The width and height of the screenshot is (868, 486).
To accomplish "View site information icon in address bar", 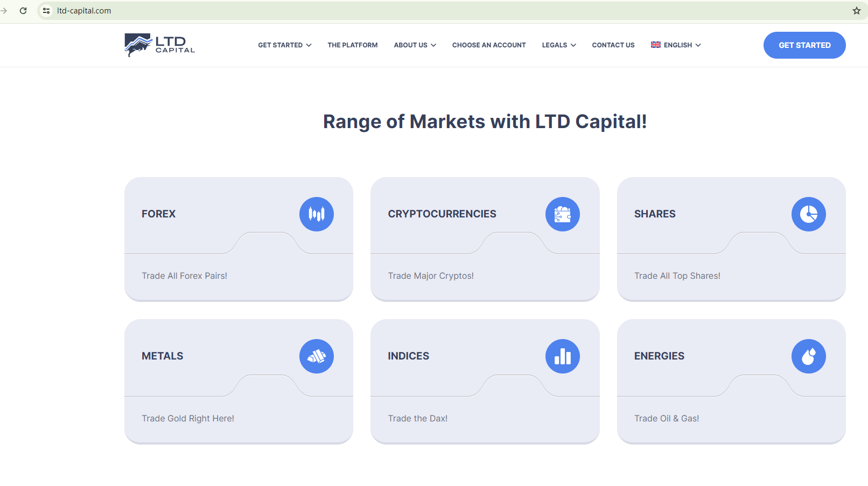I will tap(46, 11).
